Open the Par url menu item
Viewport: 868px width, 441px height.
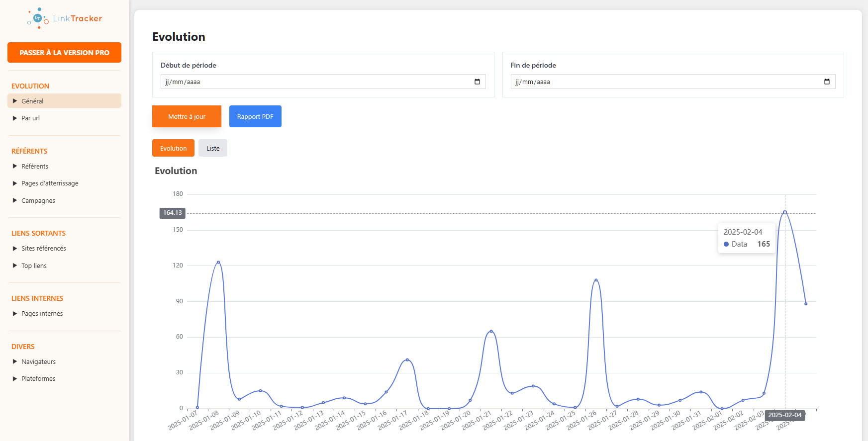pos(64,118)
